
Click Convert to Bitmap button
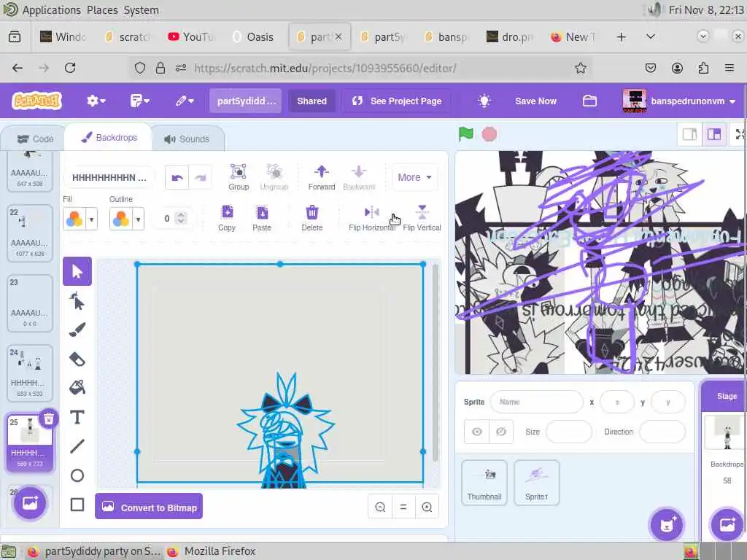(x=149, y=507)
